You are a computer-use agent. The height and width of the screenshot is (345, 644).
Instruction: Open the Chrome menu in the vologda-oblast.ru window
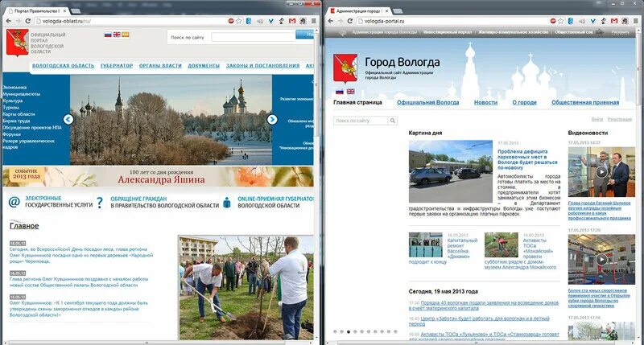(x=313, y=21)
